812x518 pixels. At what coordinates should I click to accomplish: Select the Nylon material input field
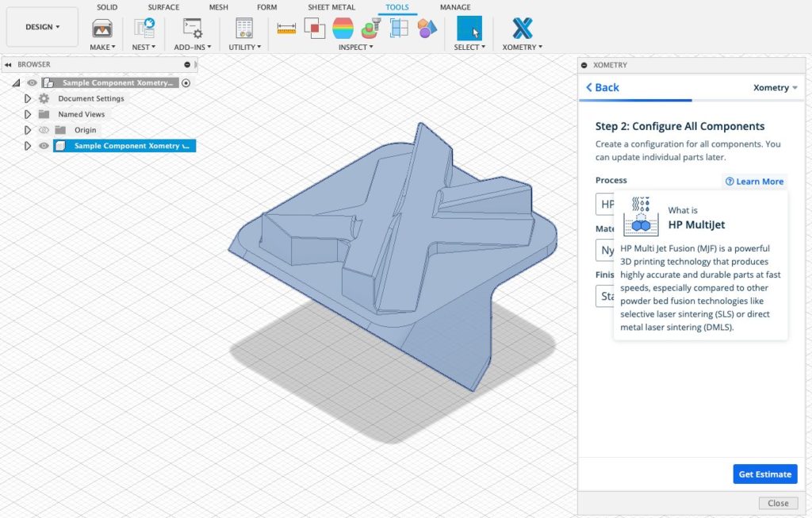click(x=607, y=250)
